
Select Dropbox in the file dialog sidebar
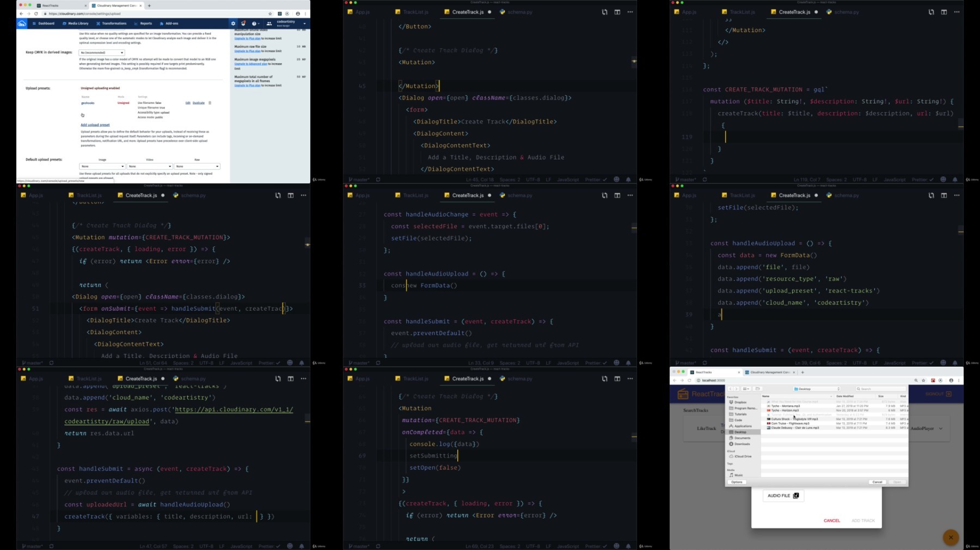740,402
